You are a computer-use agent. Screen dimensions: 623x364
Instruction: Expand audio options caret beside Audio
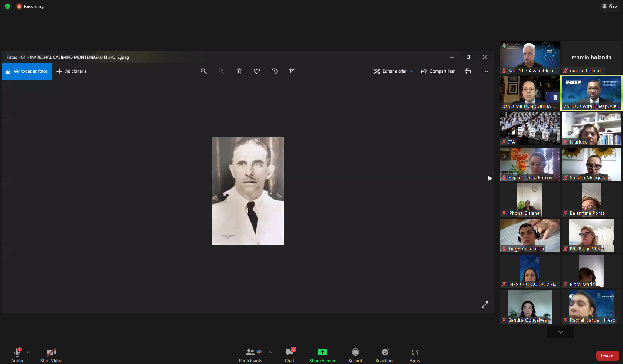click(x=29, y=352)
